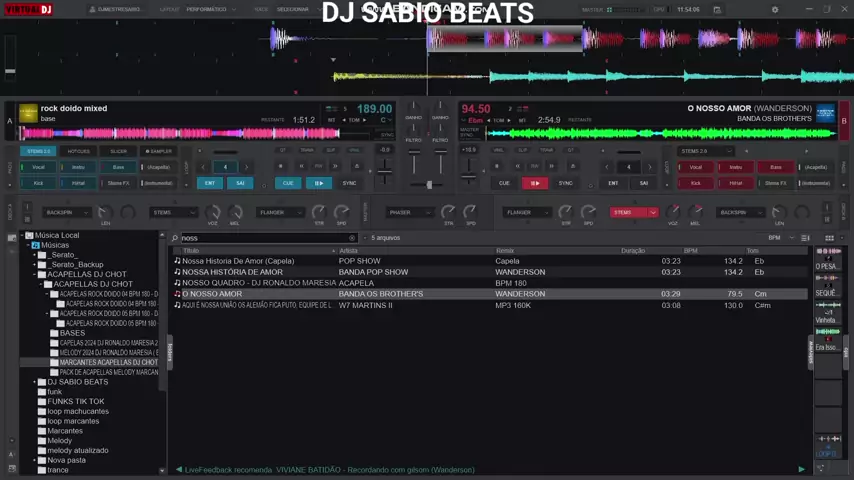Click the search field containing 'noss'
The width and height of the screenshot is (854, 480).
click(x=264, y=238)
